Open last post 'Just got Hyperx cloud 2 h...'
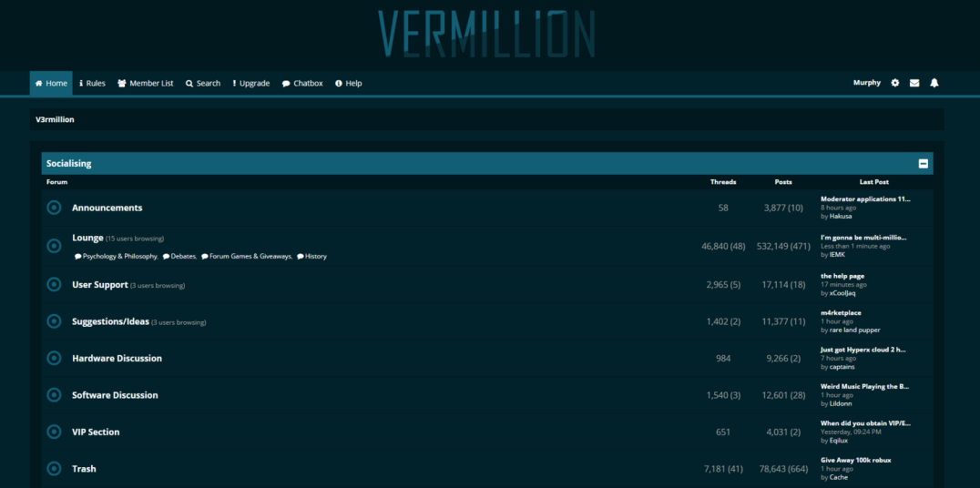980x488 pixels. coord(864,350)
